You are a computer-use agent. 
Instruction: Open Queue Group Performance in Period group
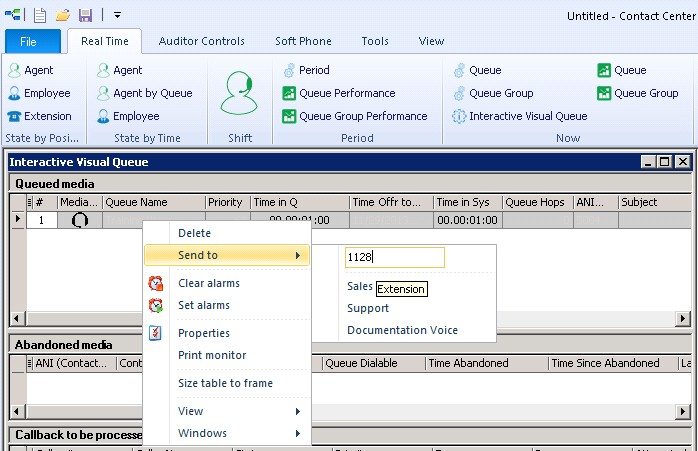[355, 116]
